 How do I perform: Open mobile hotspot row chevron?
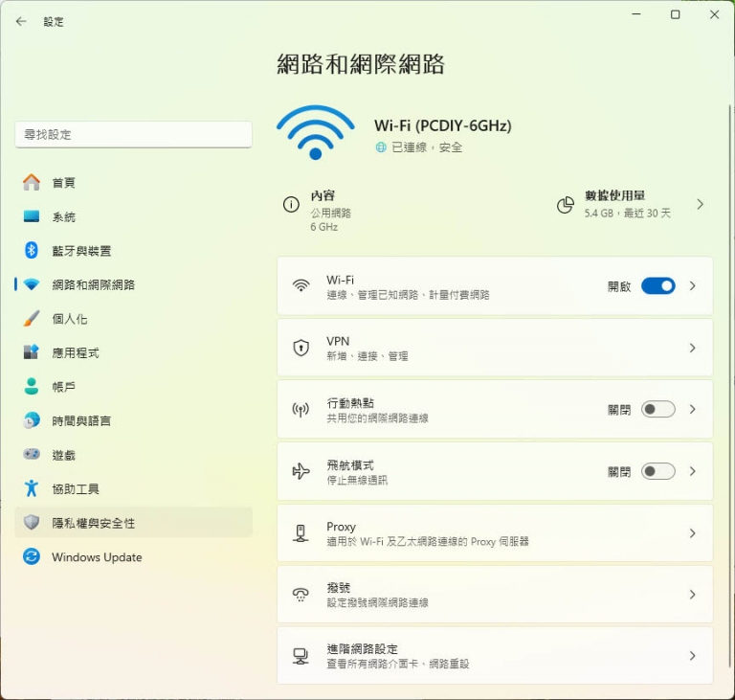point(693,410)
